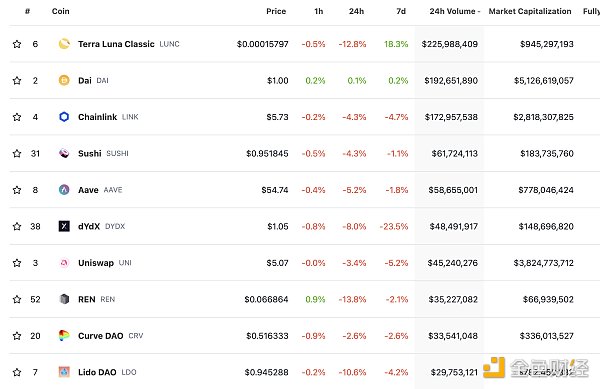600x389 pixels.
Task: Sort by Market Capitalization header
Action: (530, 11)
